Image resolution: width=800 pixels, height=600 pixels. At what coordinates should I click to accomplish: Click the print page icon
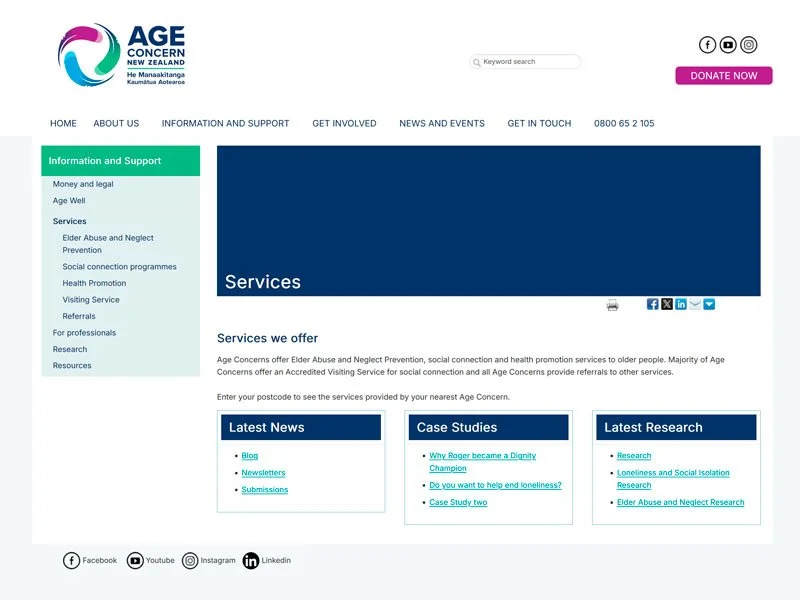tap(612, 304)
